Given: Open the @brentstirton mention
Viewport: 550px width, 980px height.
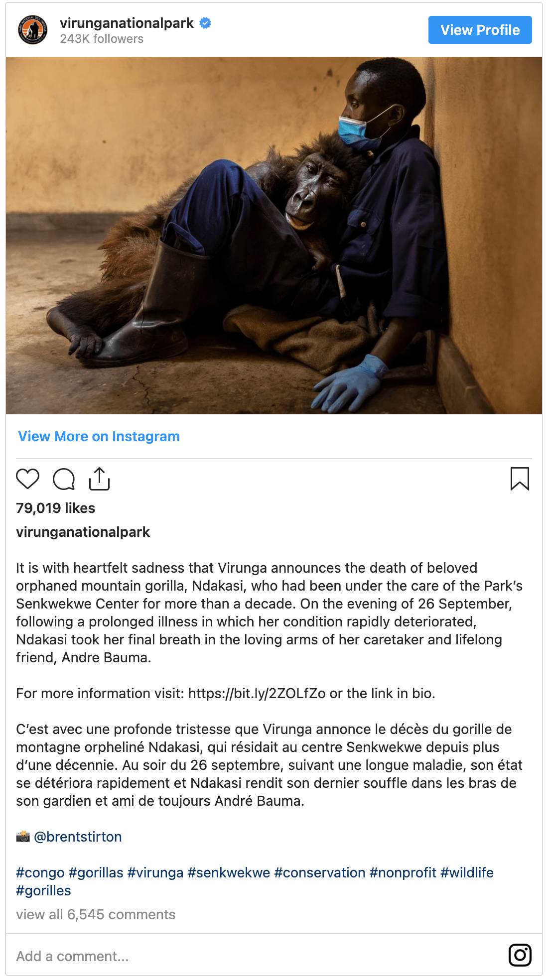Looking at the screenshot, I should (x=78, y=837).
